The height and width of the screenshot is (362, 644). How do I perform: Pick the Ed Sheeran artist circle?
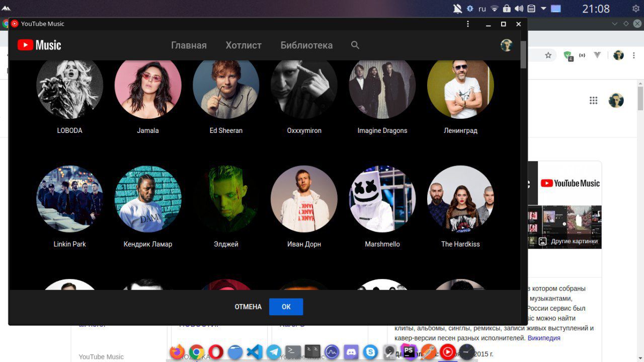[x=226, y=86]
